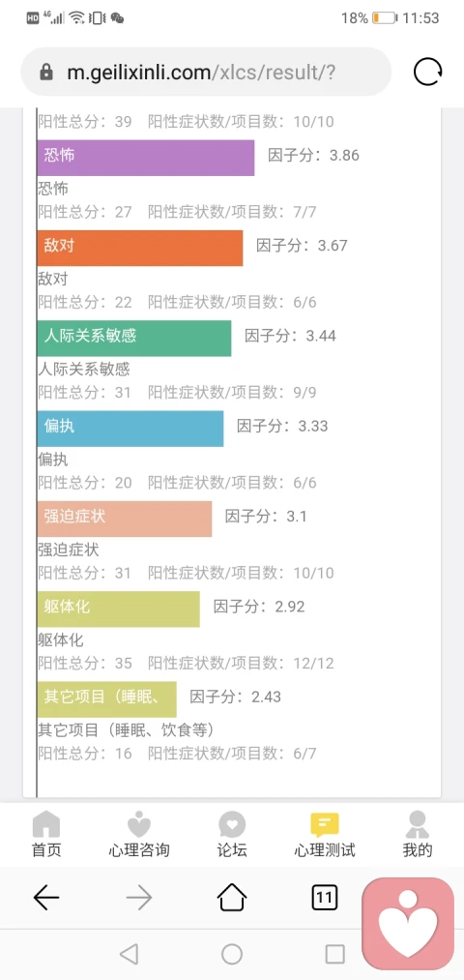The width and height of the screenshot is (464, 980).
Task: Reload the page with the refresh icon
Action: click(428, 72)
